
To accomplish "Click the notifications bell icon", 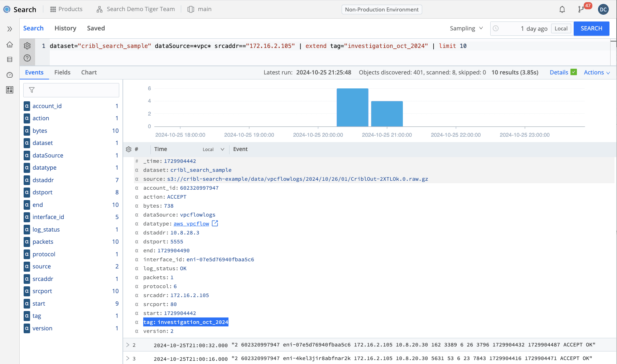I will point(562,10).
